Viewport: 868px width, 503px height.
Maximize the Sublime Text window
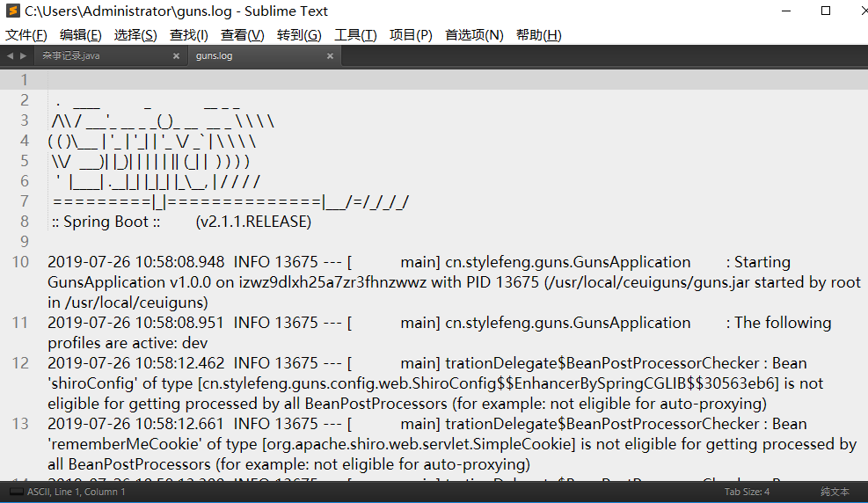826,11
